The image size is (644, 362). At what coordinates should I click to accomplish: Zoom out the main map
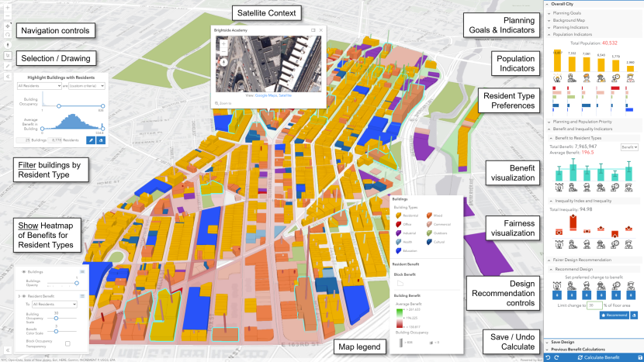8,16
